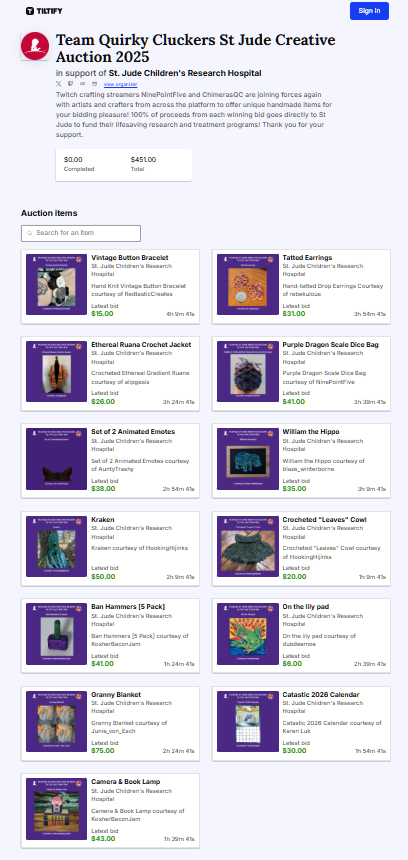The height and width of the screenshot is (860, 408).
Task: Click the Tiltify logo in the header
Action: click(x=44, y=11)
